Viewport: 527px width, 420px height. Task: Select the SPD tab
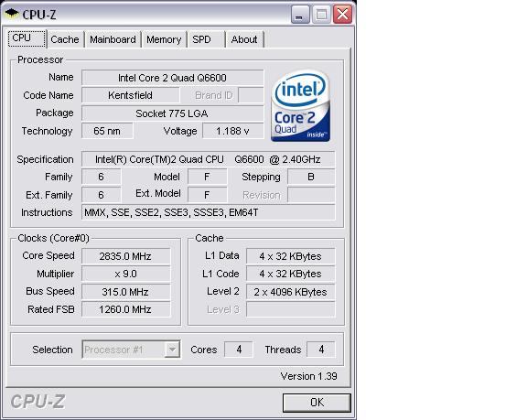click(206, 39)
